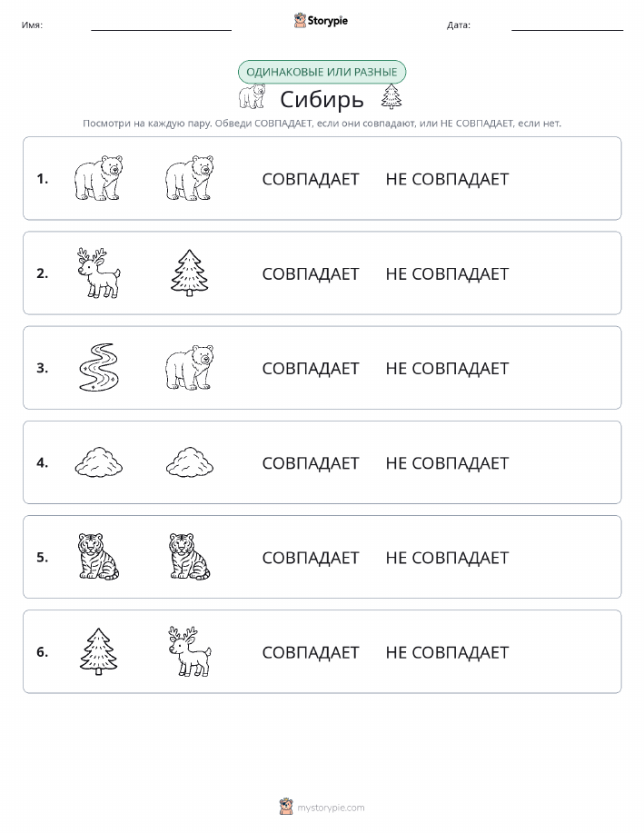Choose НЕ СОВПАДАЕТ for row 6
This screenshot has width=644, height=833.
447,652
